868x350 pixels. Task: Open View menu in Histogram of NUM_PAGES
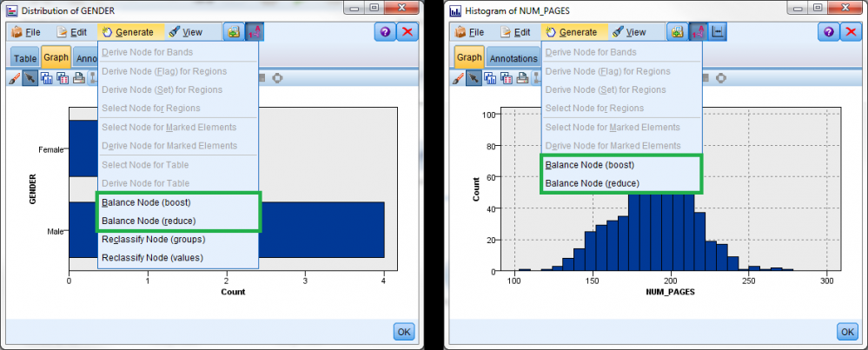629,32
